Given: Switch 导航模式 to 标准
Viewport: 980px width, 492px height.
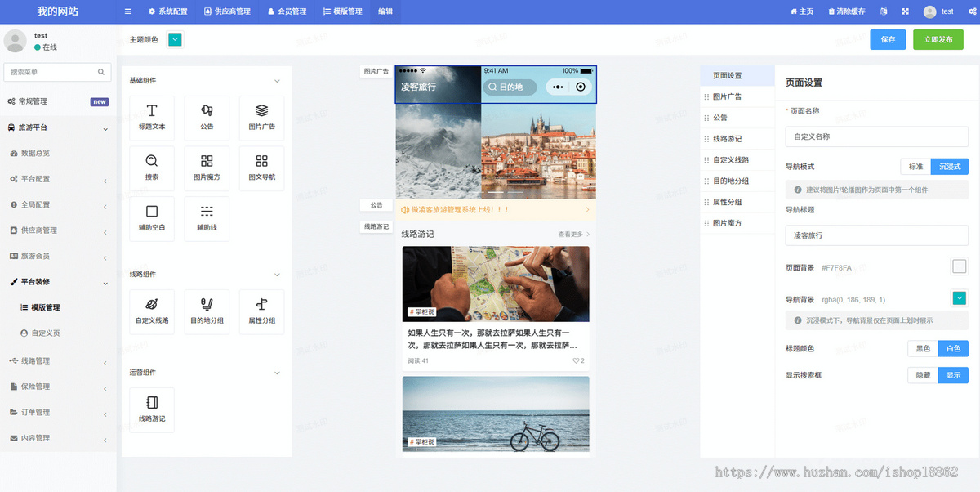Looking at the screenshot, I should tap(915, 165).
